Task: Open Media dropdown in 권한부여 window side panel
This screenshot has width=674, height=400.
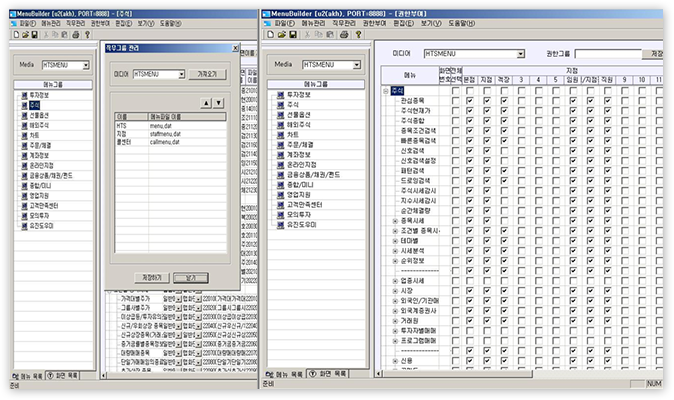Action: (x=357, y=65)
